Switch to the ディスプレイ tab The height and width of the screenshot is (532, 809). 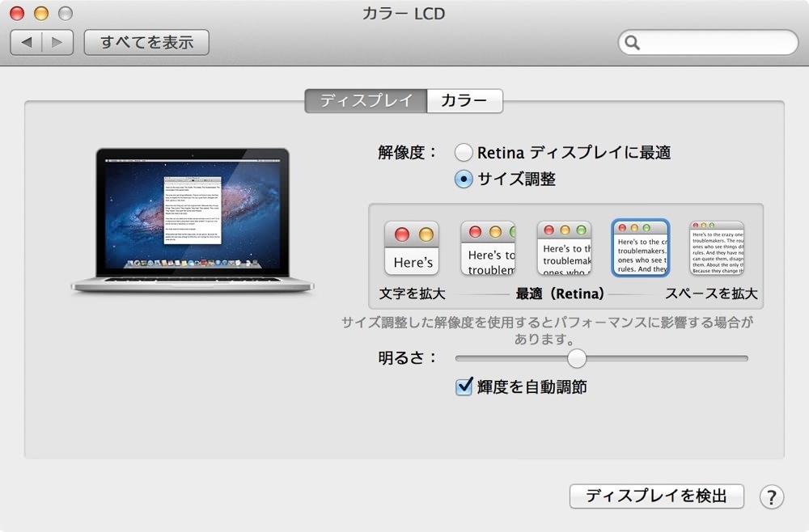[x=366, y=100]
